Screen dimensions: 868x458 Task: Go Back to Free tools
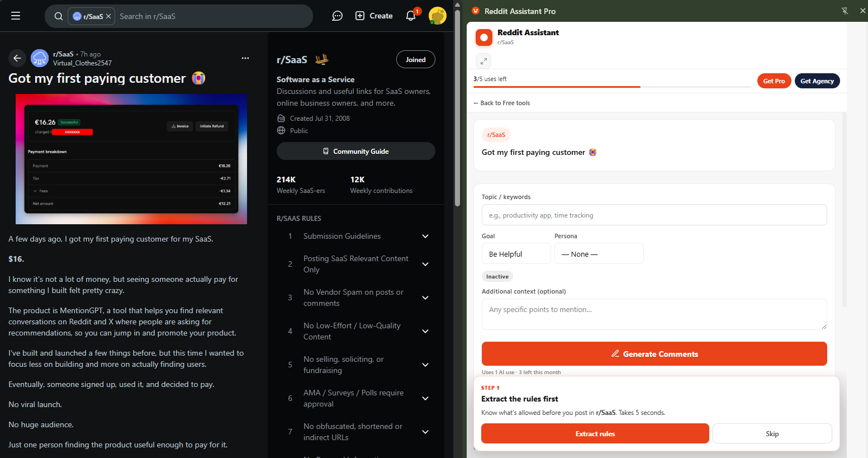coord(502,103)
